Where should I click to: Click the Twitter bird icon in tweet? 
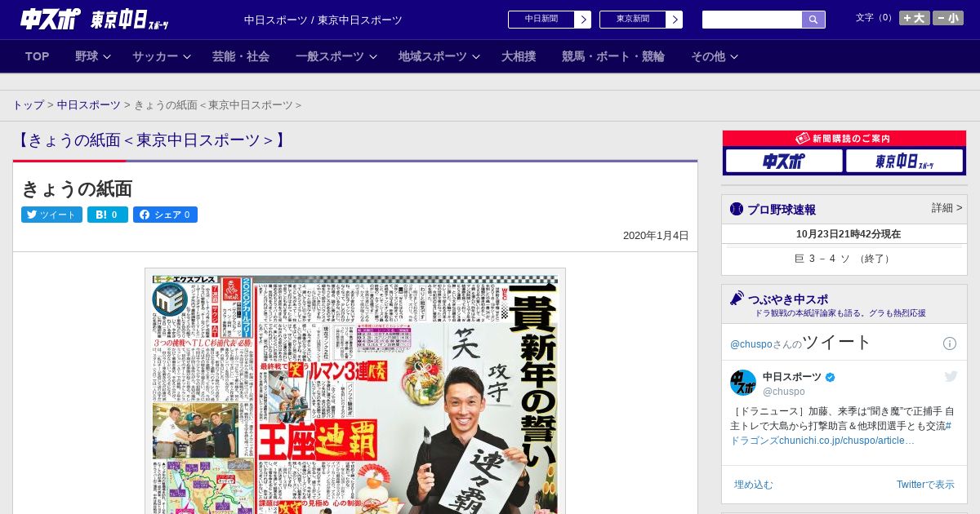(951, 376)
